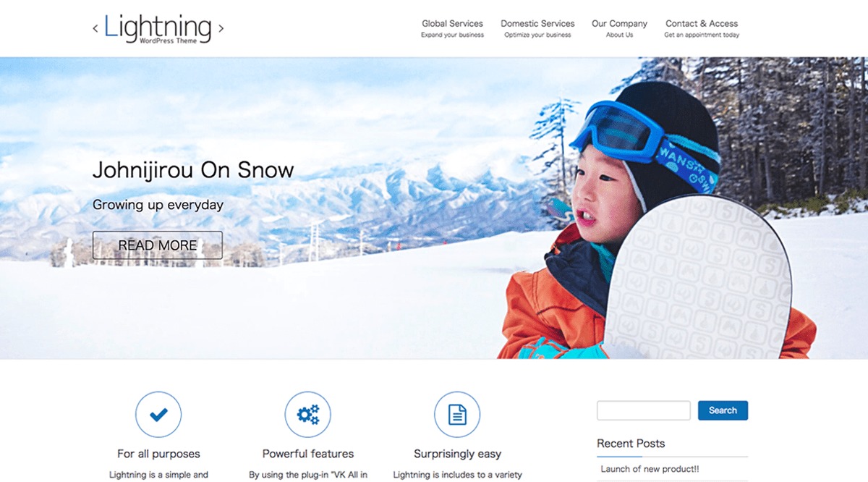Click the Johnijirou On Snow headline

[193, 170]
